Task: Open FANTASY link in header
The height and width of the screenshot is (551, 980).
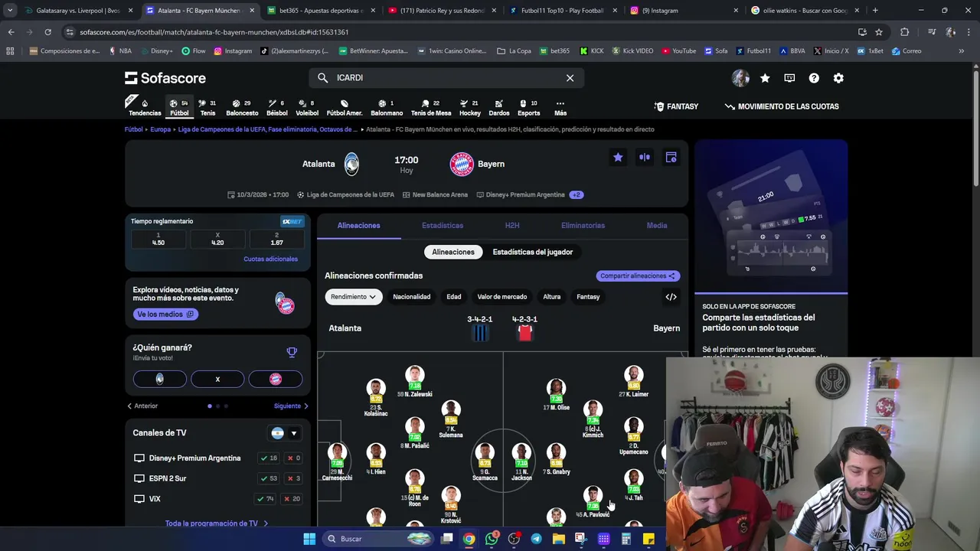Action: click(676, 106)
